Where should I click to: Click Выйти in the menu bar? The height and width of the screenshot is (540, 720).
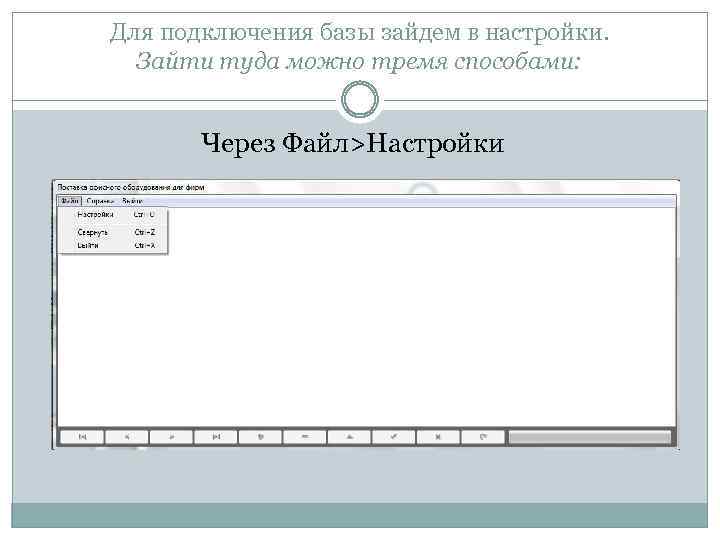(133, 201)
